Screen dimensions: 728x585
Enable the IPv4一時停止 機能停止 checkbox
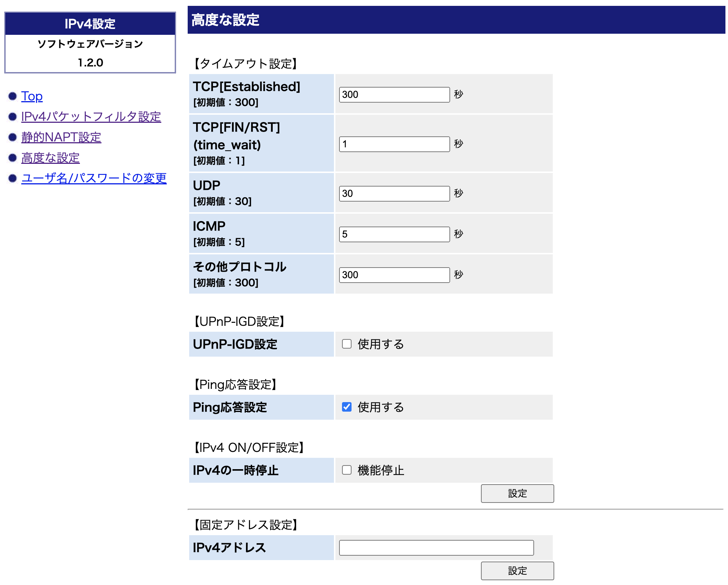tap(346, 470)
